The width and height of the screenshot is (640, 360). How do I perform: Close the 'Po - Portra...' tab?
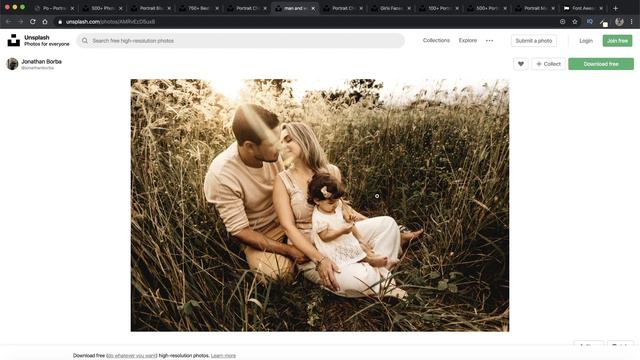point(72,8)
